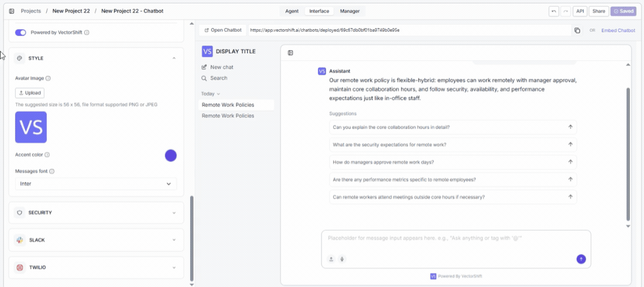
Task: Expand the SECURITY section
Action: pyautogui.click(x=96, y=213)
